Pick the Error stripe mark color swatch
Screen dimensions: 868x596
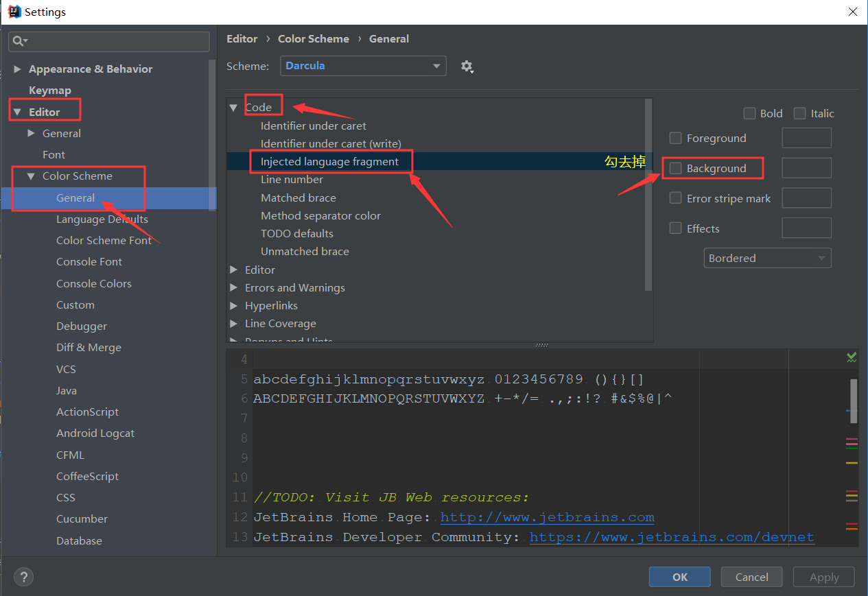[x=806, y=198]
